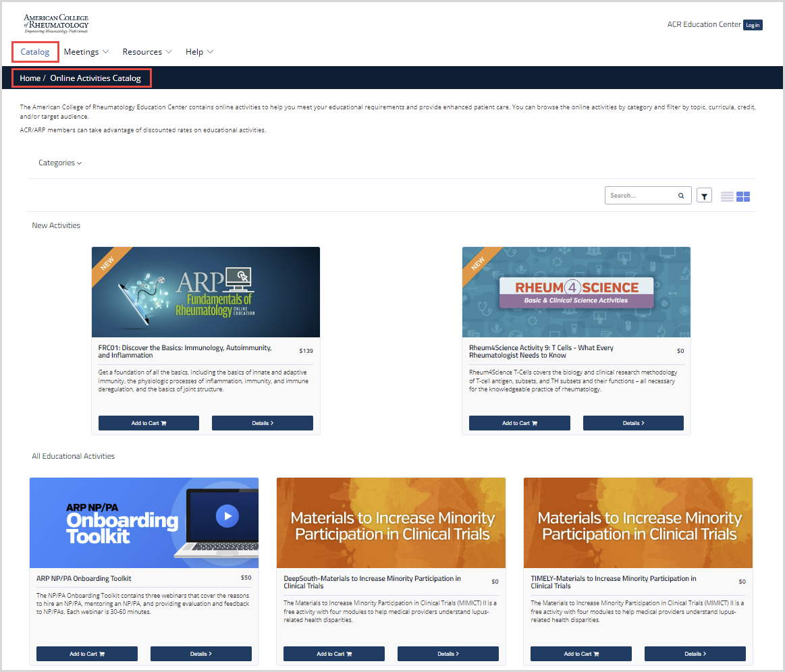The width and height of the screenshot is (785, 672).
Task: Click the American College of Rheumatology logo
Action: [56, 24]
